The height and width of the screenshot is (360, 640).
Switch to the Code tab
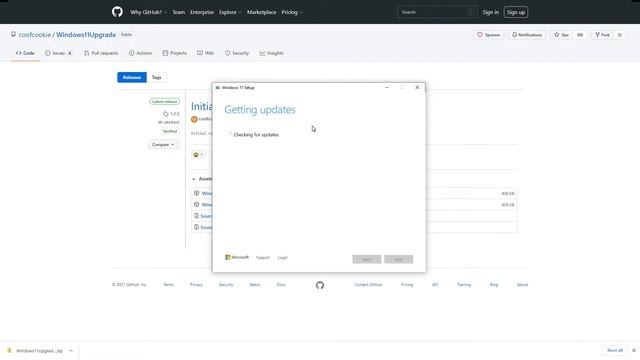[25, 53]
